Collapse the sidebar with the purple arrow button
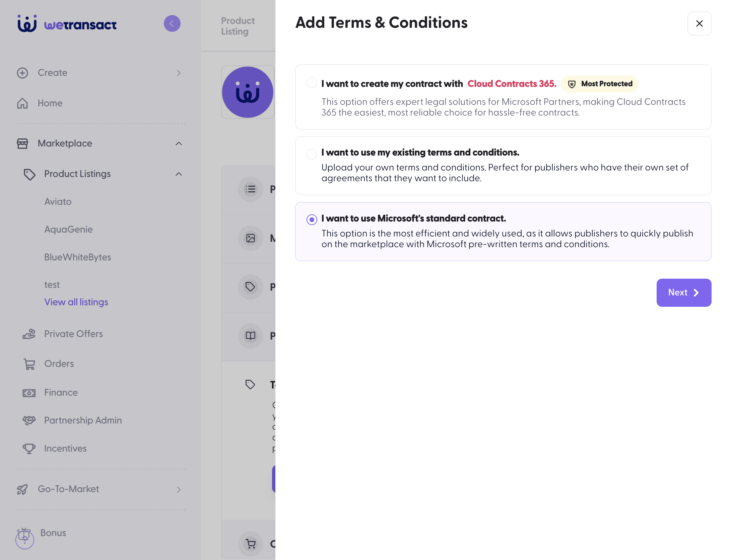This screenshot has height=560, width=731. pos(172,23)
